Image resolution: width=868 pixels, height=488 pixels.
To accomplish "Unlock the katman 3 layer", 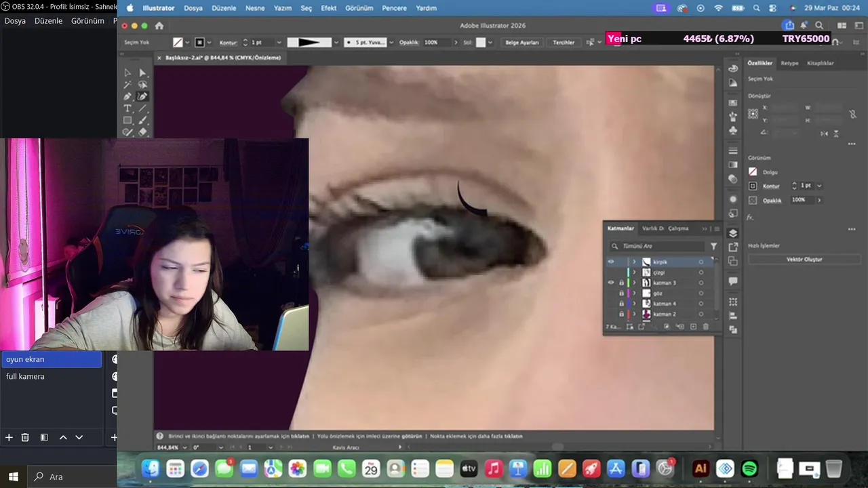I will pyautogui.click(x=621, y=283).
